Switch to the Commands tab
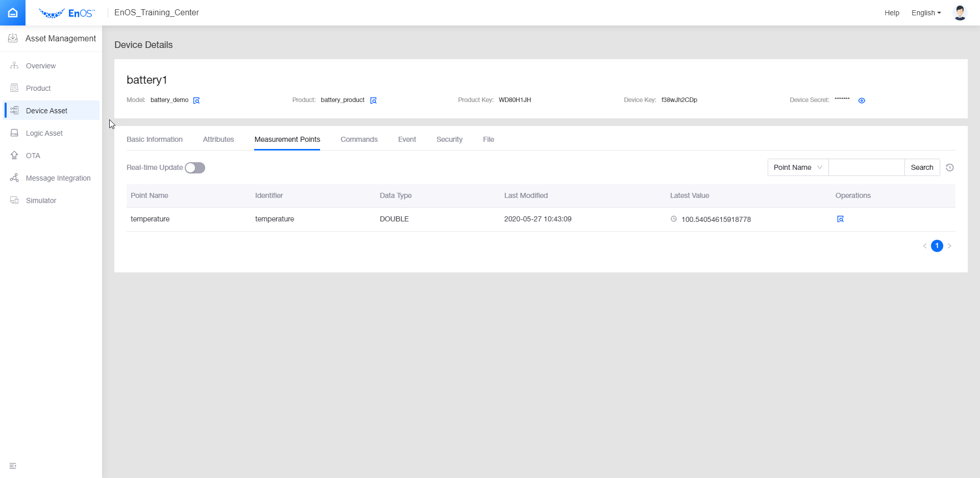The image size is (980, 478). 359,139
